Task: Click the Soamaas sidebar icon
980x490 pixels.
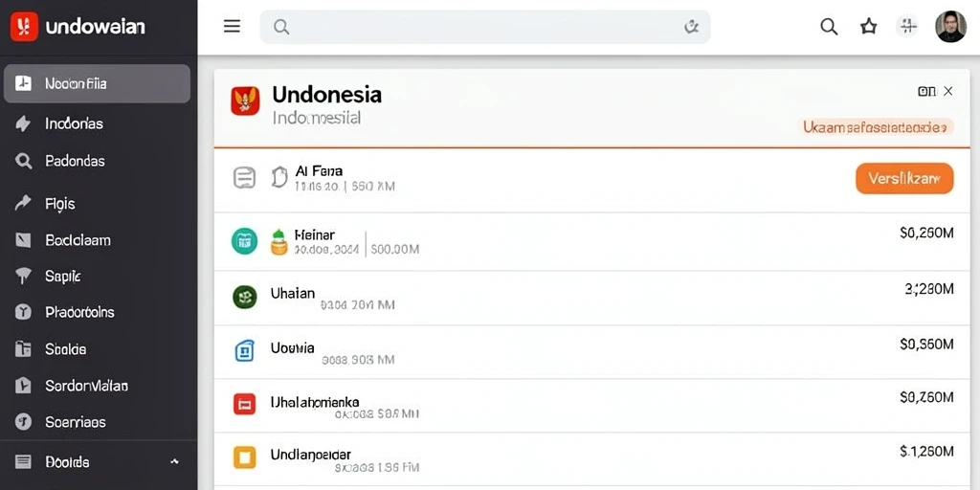Action: tap(23, 422)
